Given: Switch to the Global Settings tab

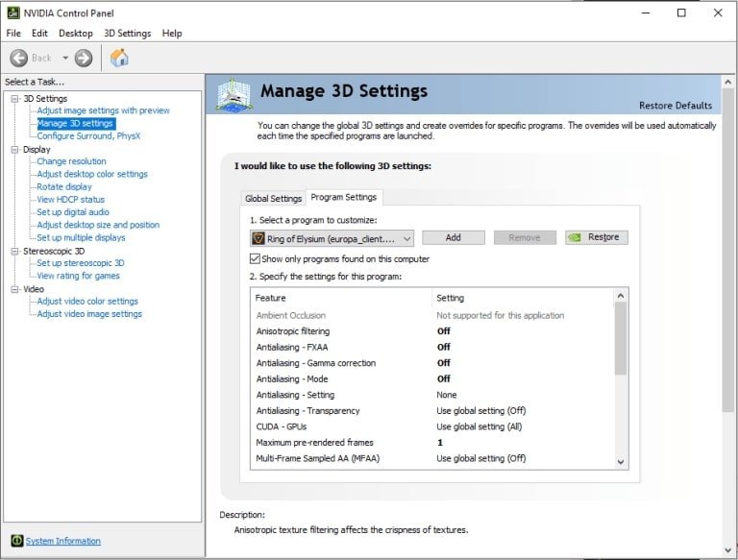Looking at the screenshot, I should tap(273, 199).
